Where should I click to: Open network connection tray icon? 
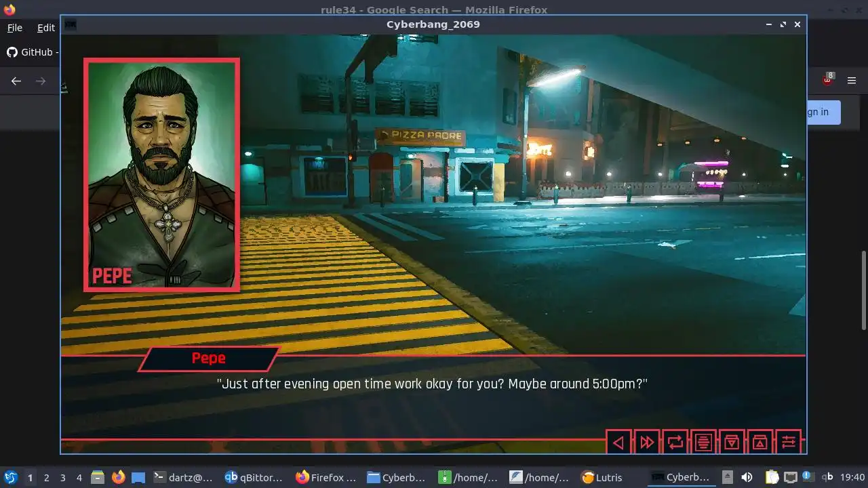pyautogui.click(x=790, y=477)
